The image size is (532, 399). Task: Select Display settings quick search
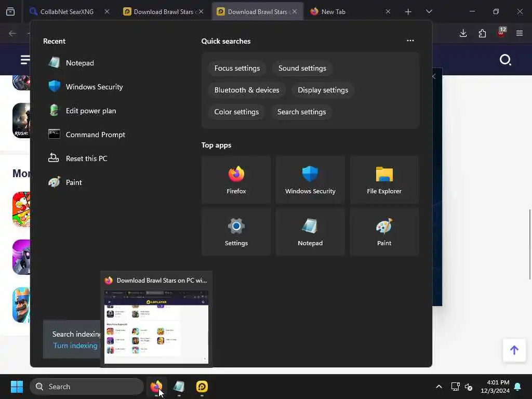[323, 90]
